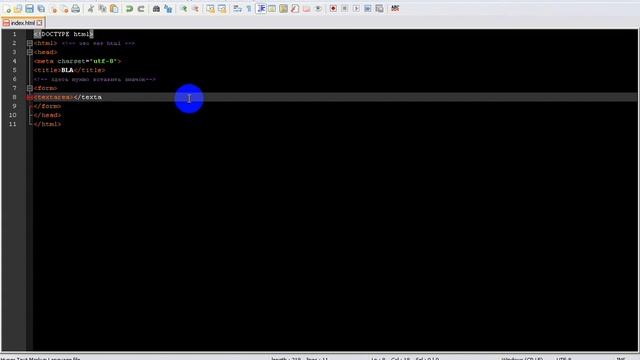Place the cursor after </texta on line 8
The height and width of the screenshot is (360, 640).
(102, 97)
